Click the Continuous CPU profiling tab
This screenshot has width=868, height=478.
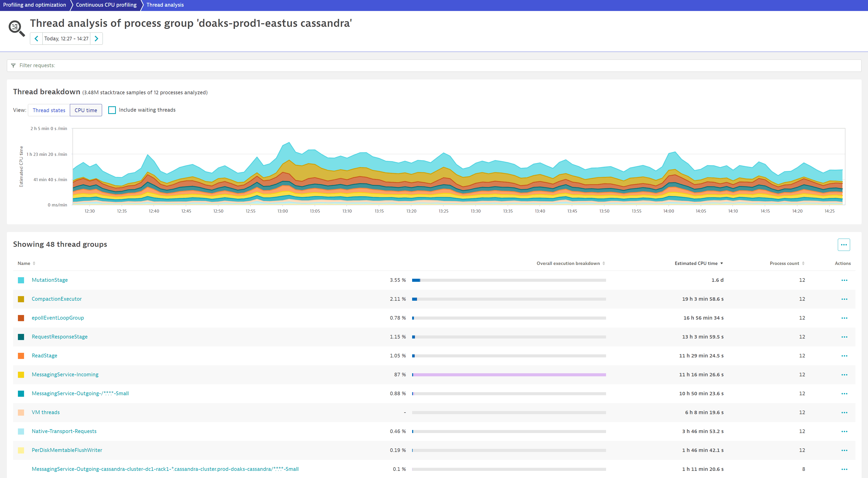[107, 5]
